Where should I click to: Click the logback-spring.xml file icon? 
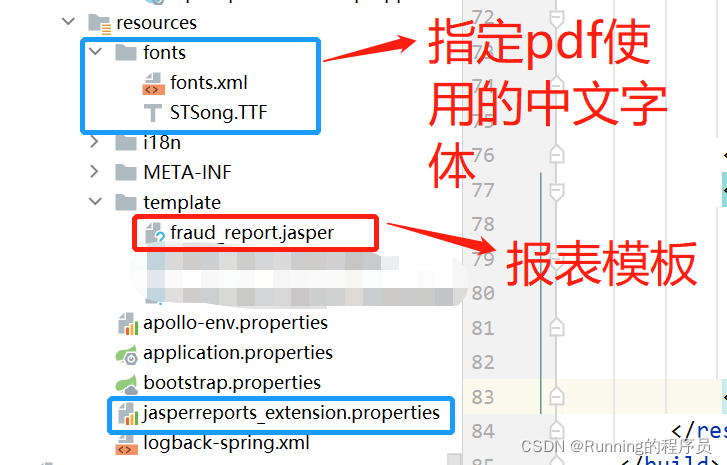coord(127,444)
